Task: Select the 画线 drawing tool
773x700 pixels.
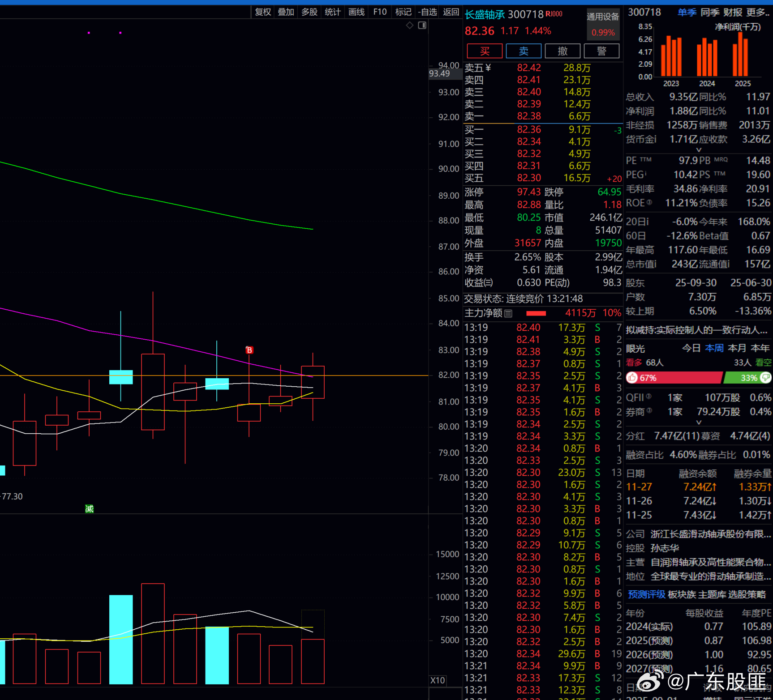Action: pos(356,12)
